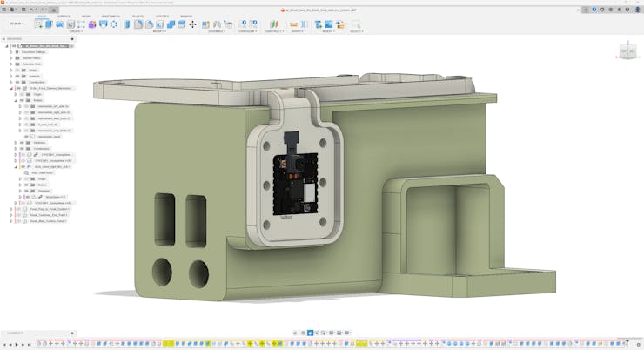
Task: Open the INSPECT dropdown menu
Action: [298, 31]
